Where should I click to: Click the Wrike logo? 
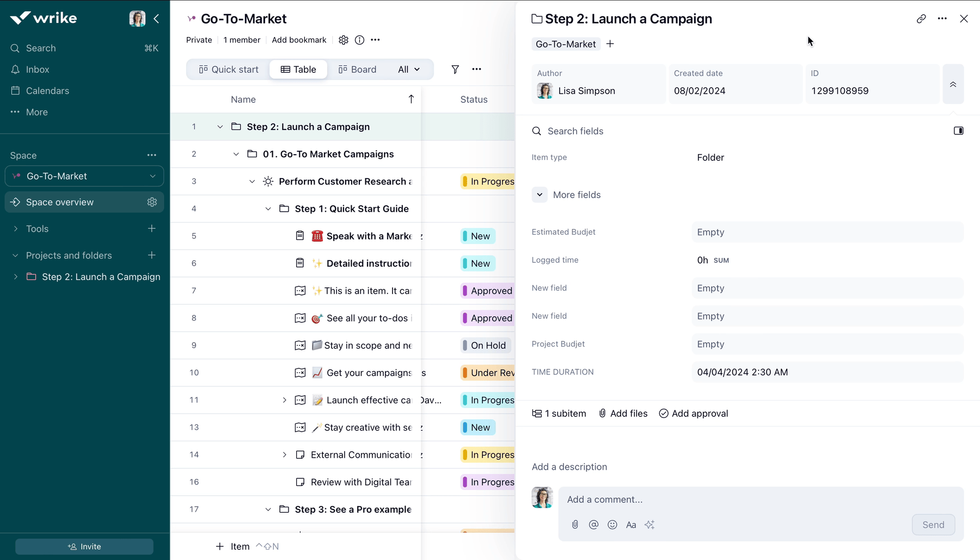[44, 18]
